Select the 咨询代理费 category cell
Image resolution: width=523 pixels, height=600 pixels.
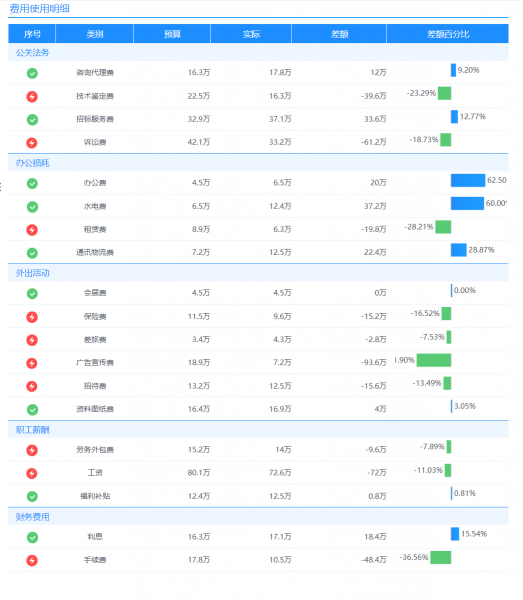pos(95,73)
